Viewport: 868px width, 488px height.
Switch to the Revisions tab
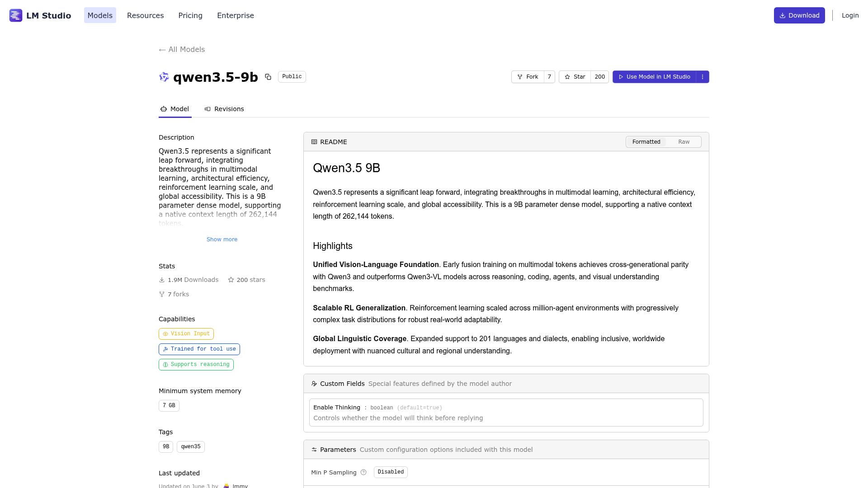pos(224,109)
